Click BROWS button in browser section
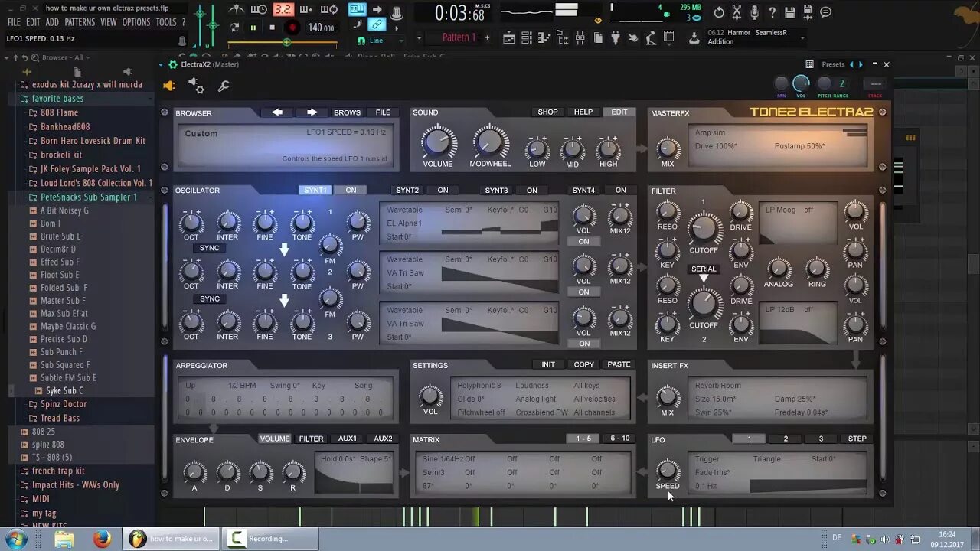 pos(347,112)
